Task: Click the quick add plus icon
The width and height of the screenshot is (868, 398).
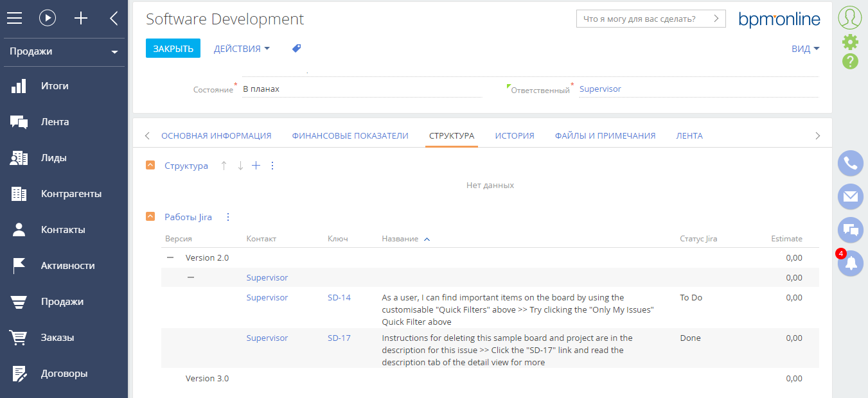Action: 81,18
